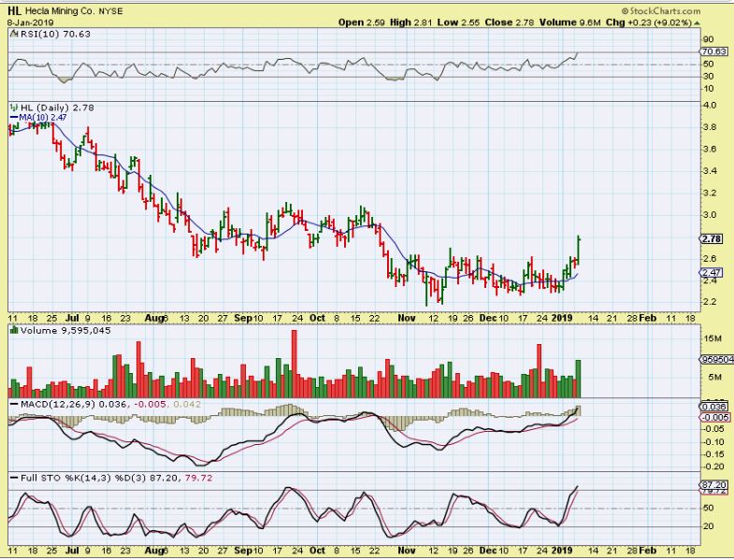Viewport: 734px width, 560px height.
Task: Click the RSI(10) 70.63 indicator label
Action: (55, 35)
